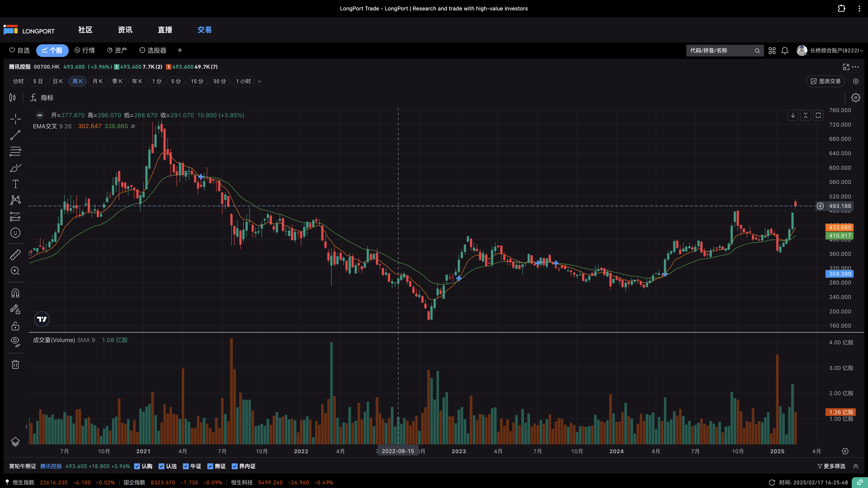This screenshot has width=868, height=488.
Task: Select the 月K timeframe
Action: 97,81
